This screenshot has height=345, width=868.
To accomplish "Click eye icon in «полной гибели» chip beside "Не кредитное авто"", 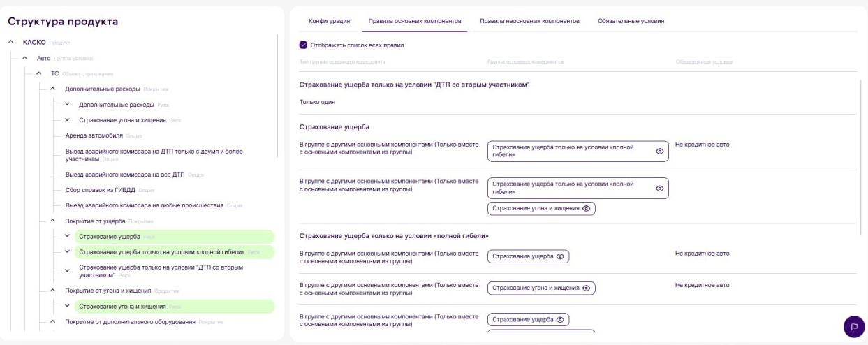I will (659, 151).
